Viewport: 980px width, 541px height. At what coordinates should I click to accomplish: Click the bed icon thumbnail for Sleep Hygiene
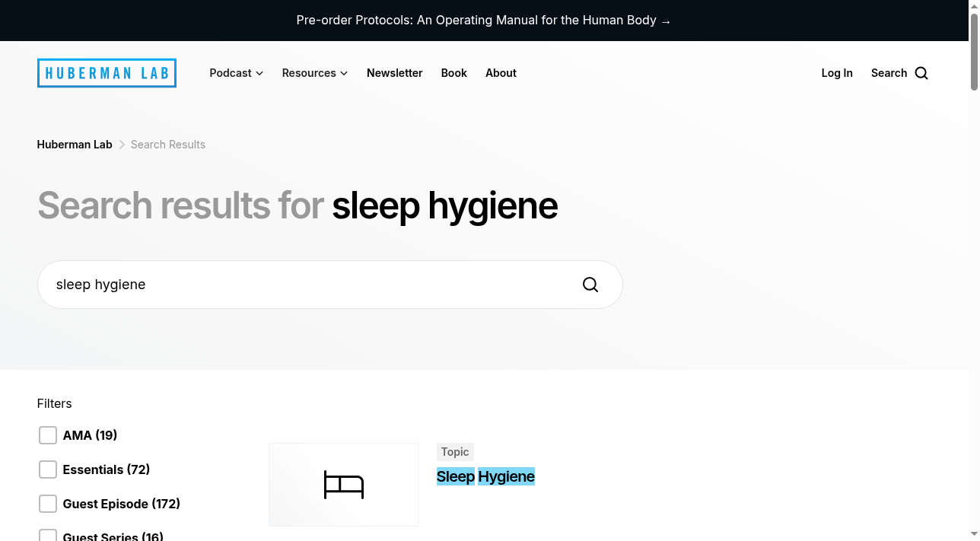click(343, 485)
